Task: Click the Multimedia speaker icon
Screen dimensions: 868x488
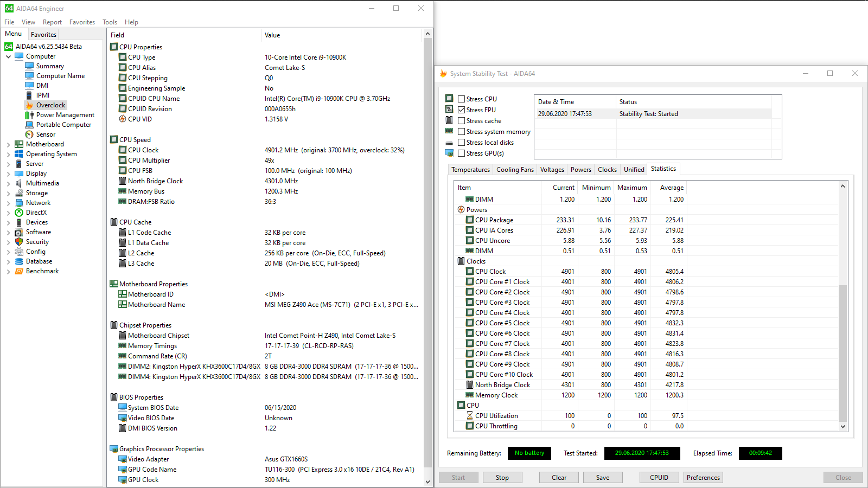Action: (19, 183)
